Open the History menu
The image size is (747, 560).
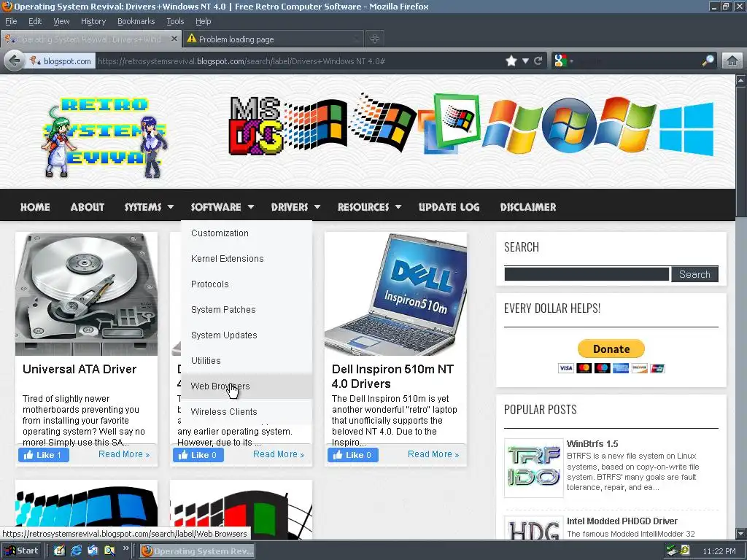point(93,21)
